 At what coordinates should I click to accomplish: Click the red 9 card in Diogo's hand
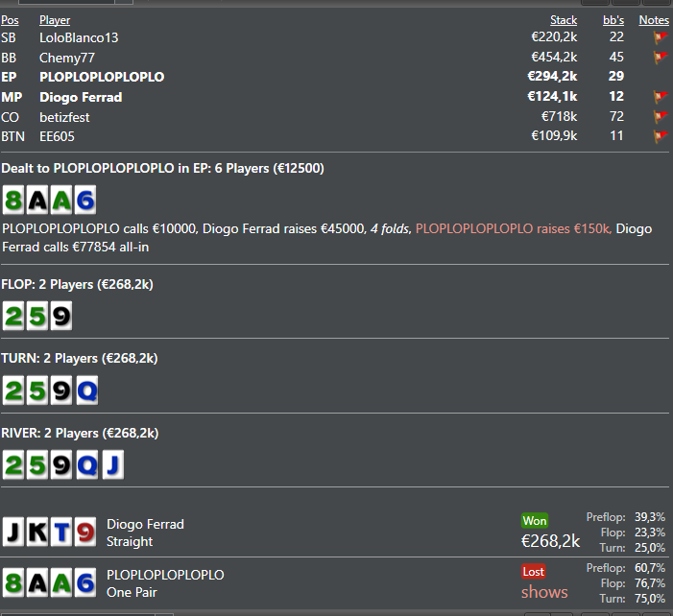tap(84, 532)
